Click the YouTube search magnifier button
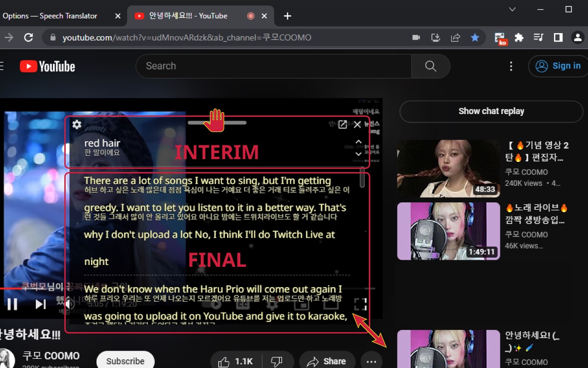588x368 pixels. click(x=430, y=66)
